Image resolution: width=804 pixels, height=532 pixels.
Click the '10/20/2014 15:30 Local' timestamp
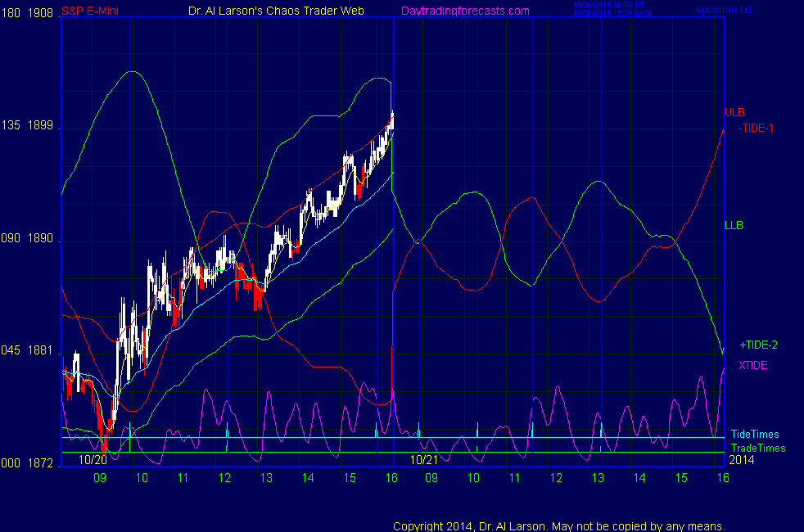point(612,13)
